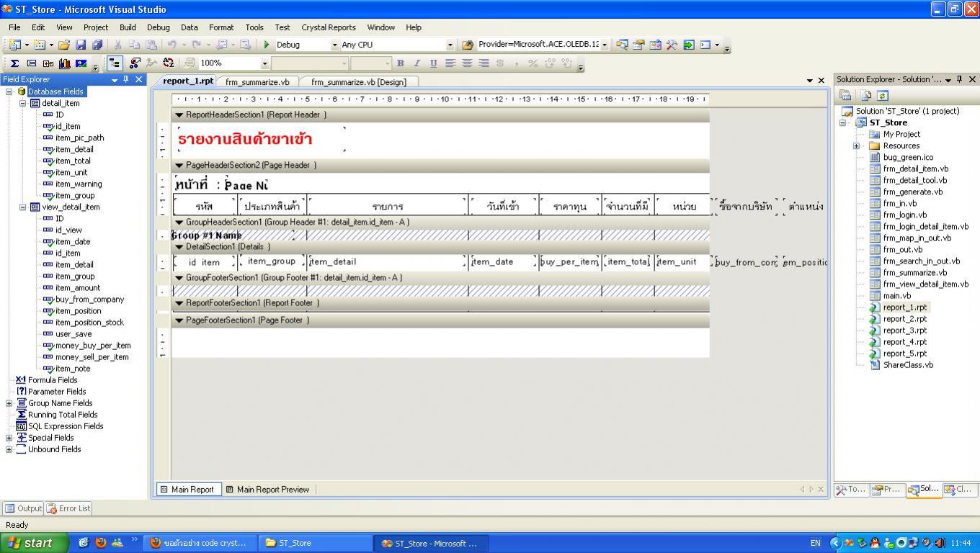Collapse the view_detail_item table node

[x=22, y=207]
